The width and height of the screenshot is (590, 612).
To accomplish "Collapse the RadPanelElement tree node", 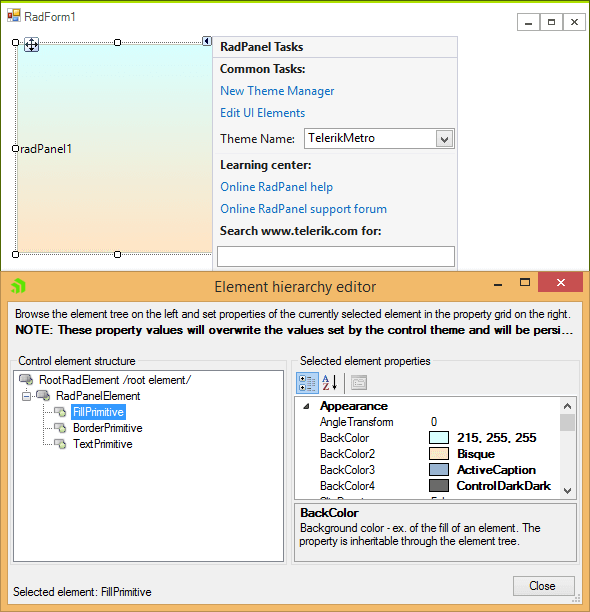I will (27, 396).
